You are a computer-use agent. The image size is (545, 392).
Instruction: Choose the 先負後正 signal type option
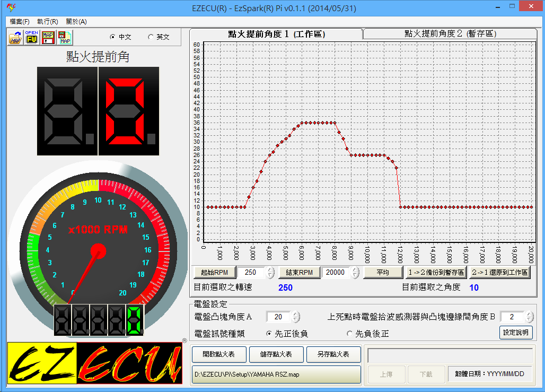(349, 334)
